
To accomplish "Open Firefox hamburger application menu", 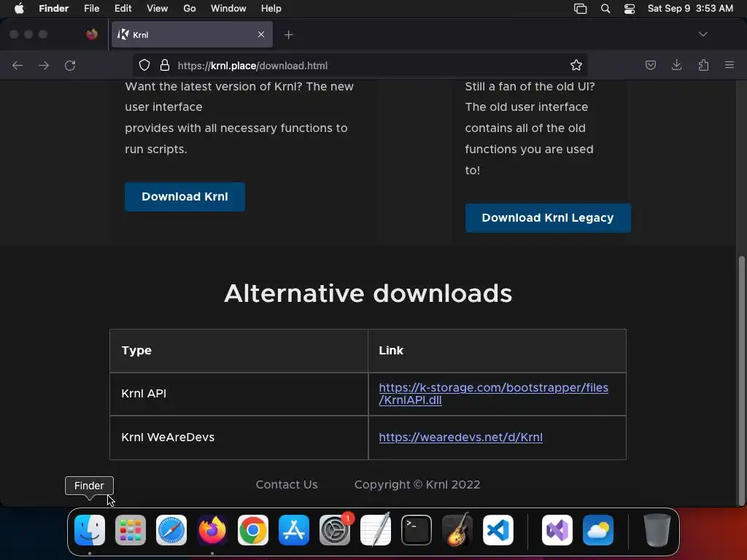I will [x=729, y=65].
